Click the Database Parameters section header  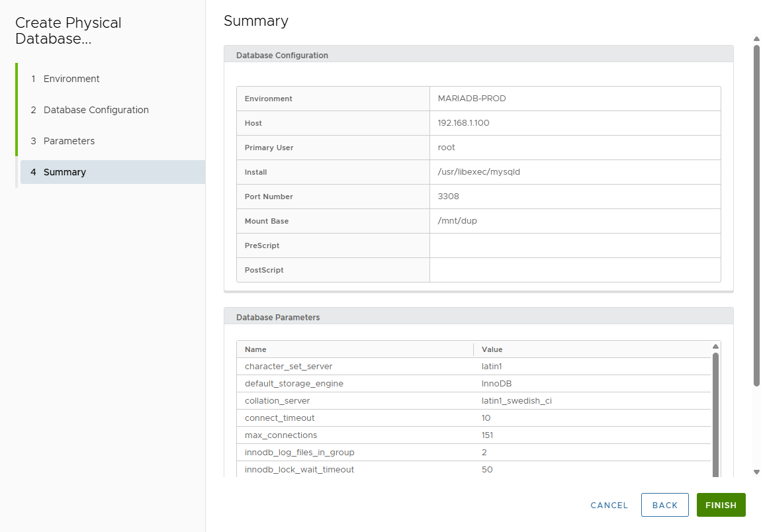(x=278, y=318)
